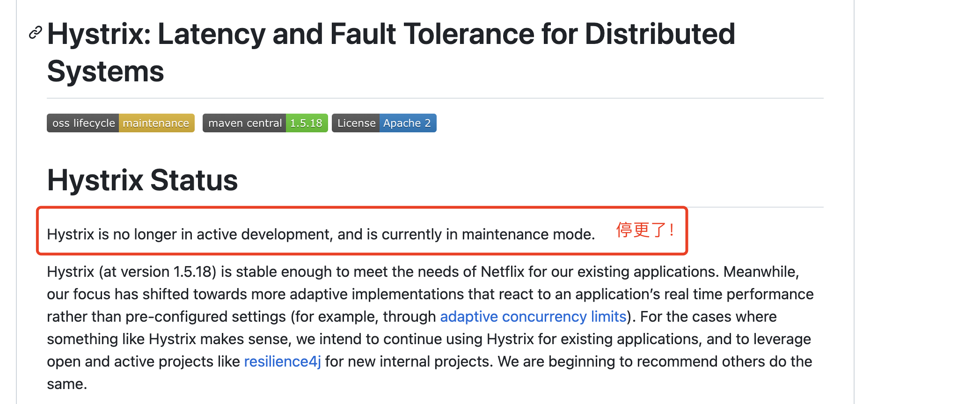Viewport: 980px width, 404px height.
Task: Click the word Systems in the title
Action: point(105,72)
